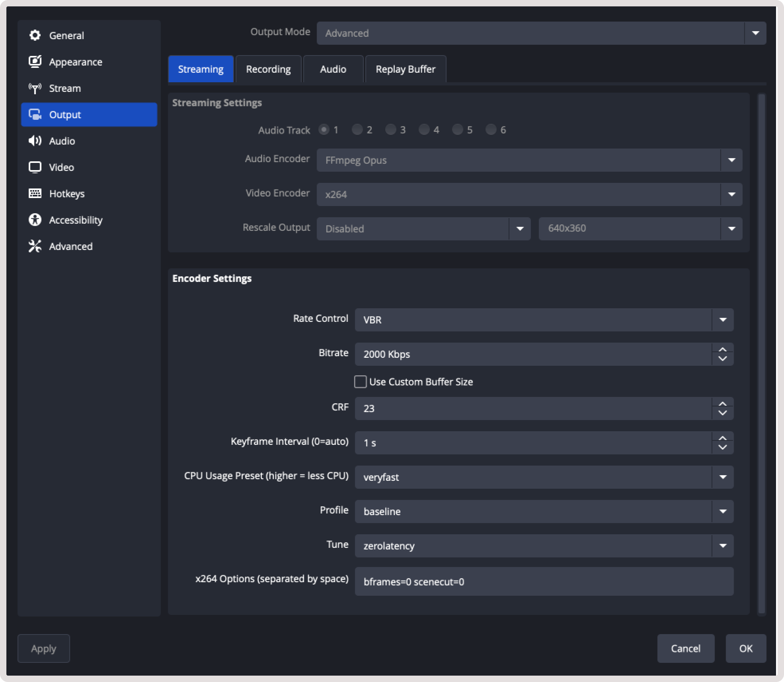The height and width of the screenshot is (682, 784).
Task: Open Audio settings using the speaker icon
Action: click(x=35, y=141)
